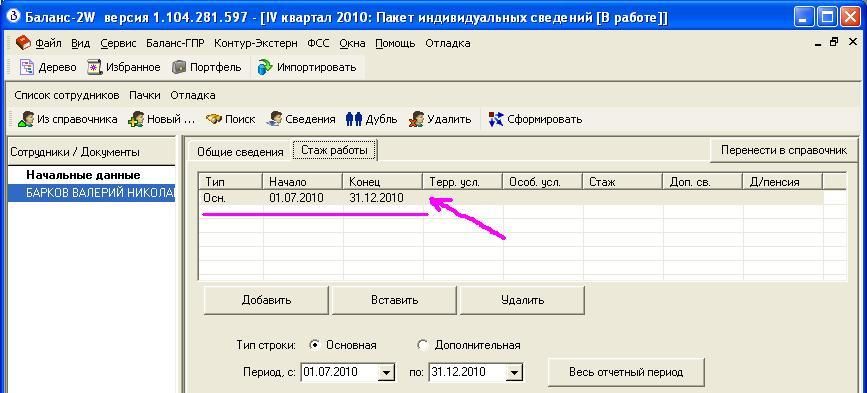This screenshot has width=867, height=393.
Task: Open the Окна menu
Action: [x=352, y=43]
